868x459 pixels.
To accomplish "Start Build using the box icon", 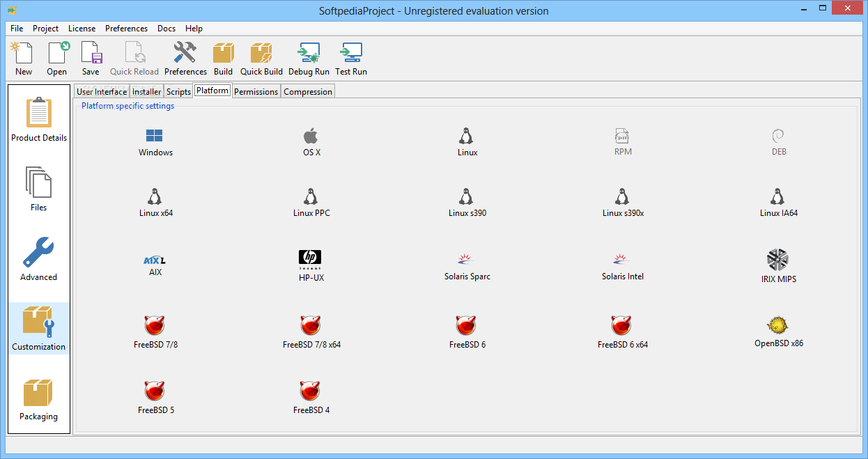I will pos(223,59).
